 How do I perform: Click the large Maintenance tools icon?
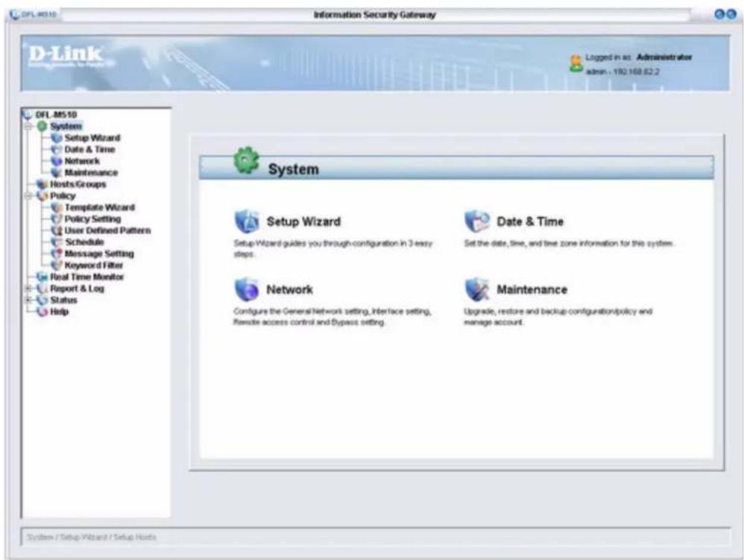coord(477,289)
